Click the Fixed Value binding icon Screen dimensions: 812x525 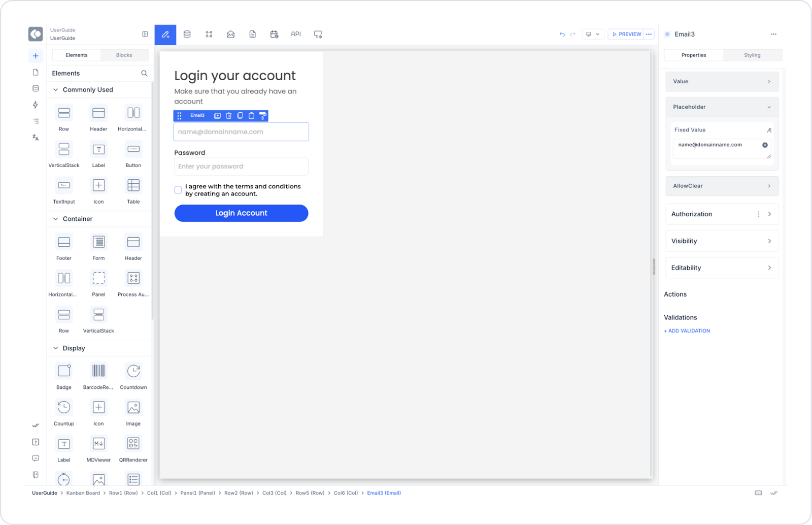coord(769,130)
